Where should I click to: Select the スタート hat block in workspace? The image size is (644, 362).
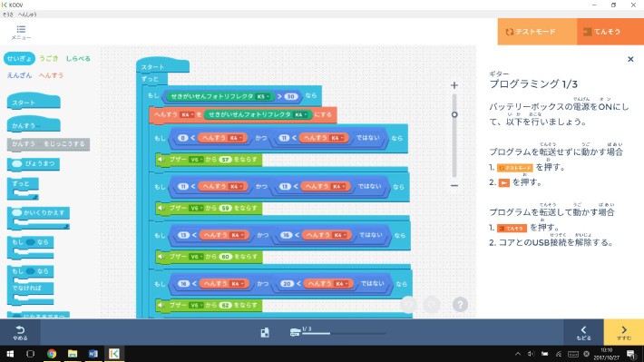pyautogui.click(x=162, y=65)
